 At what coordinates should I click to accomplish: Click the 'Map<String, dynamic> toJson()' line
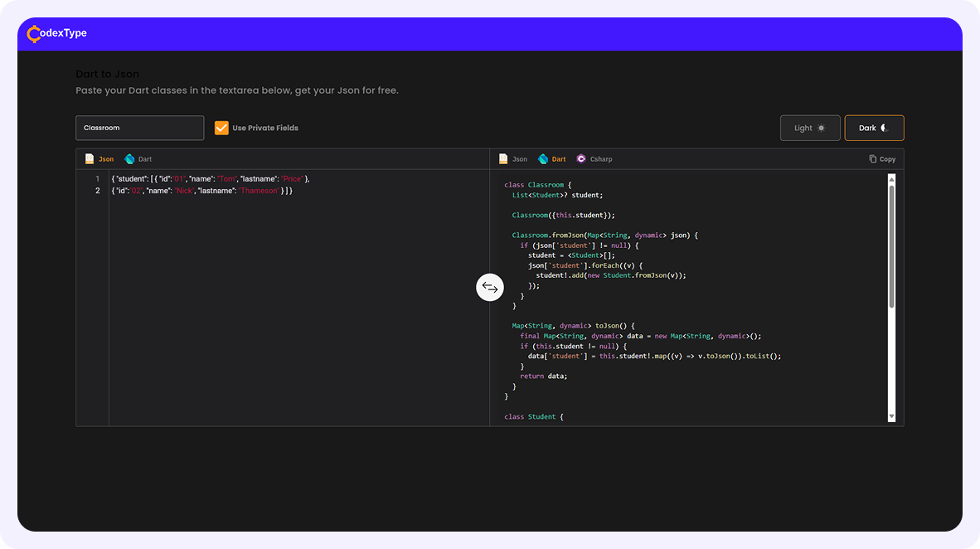coord(573,326)
